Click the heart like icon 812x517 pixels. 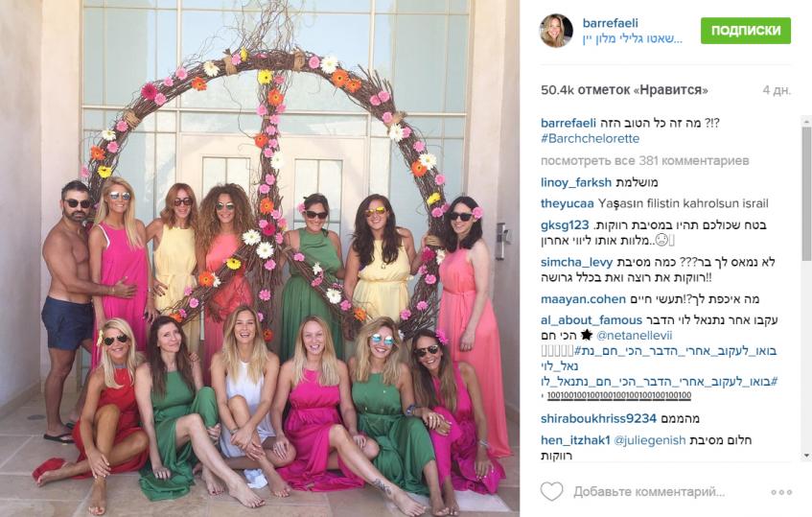(x=551, y=491)
